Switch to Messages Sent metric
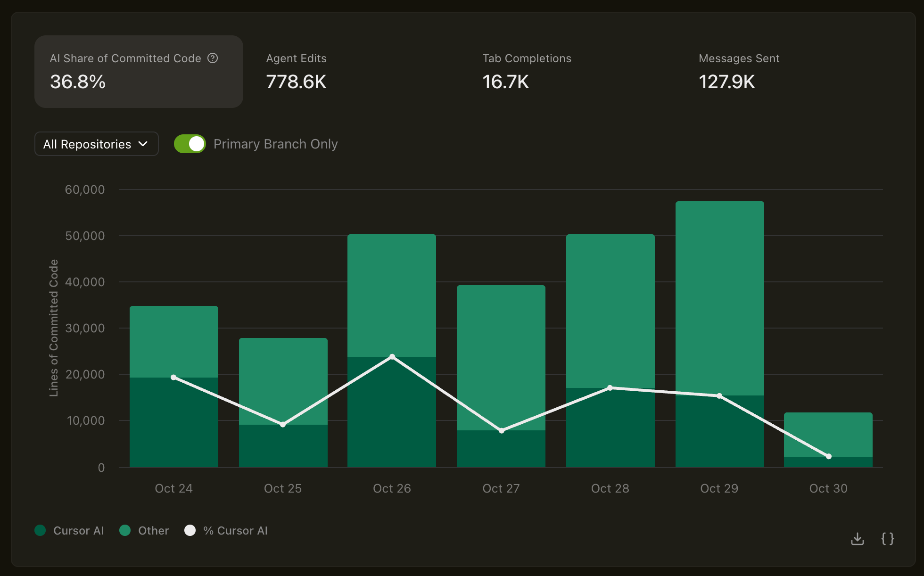Image resolution: width=924 pixels, height=576 pixels. (x=738, y=72)
